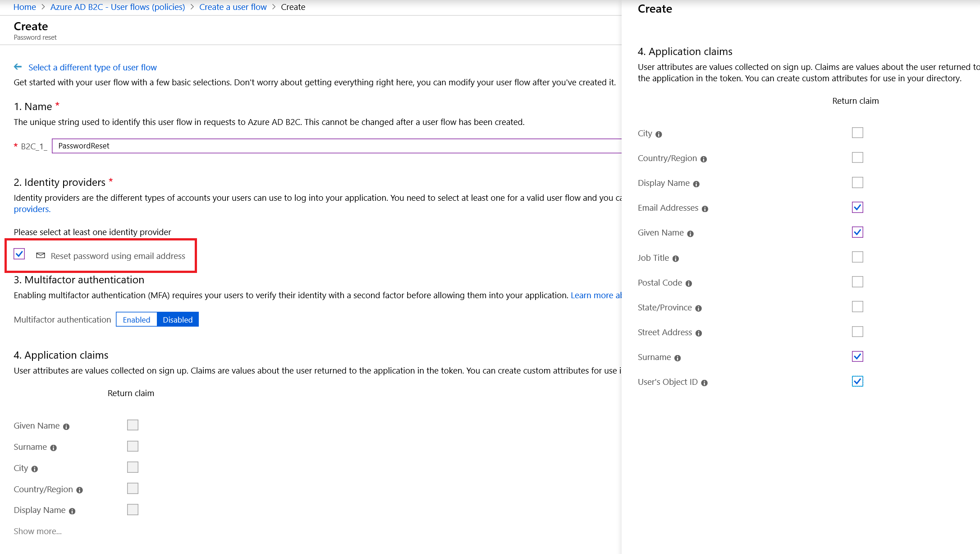Click the back arrow above the Name section

18,67
